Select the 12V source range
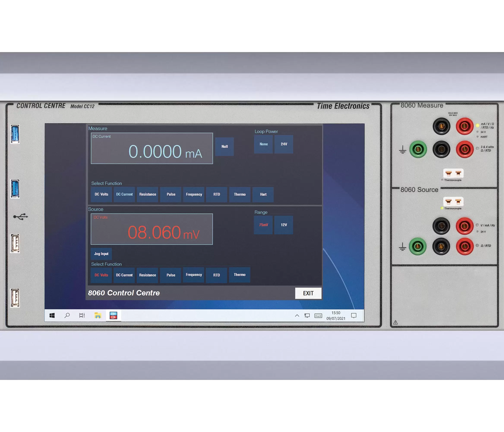504x432 pixels. click(284, 225)
